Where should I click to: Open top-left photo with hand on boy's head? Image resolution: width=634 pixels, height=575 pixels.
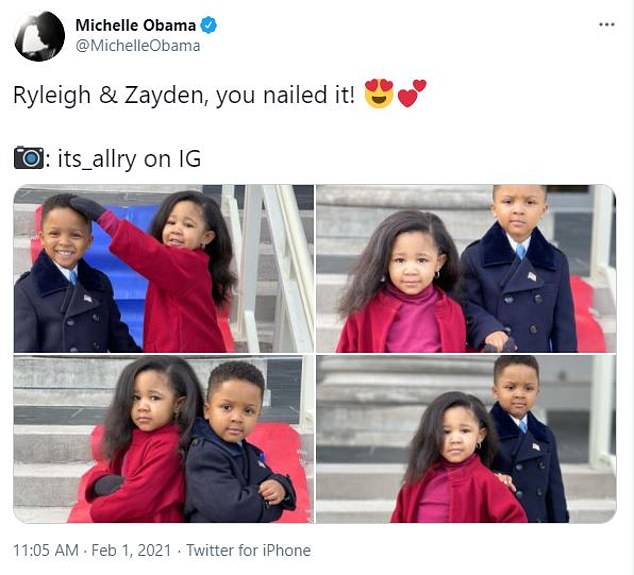point(164,268)
